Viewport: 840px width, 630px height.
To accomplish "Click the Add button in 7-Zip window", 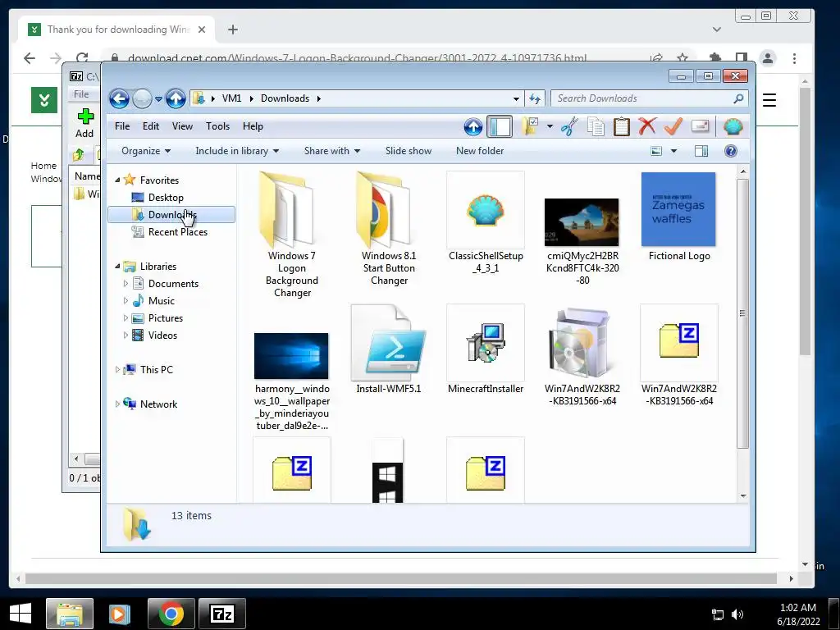I will click(x=84, y=123).
